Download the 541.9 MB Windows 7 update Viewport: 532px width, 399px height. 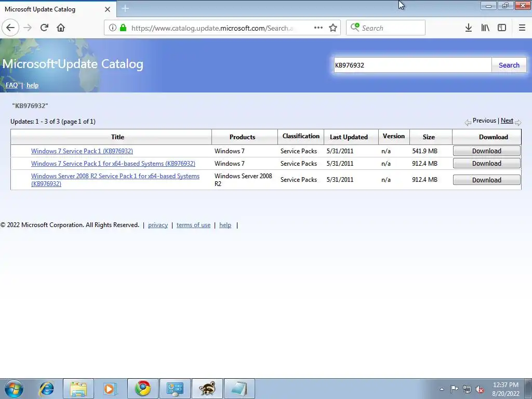(486, 151)
